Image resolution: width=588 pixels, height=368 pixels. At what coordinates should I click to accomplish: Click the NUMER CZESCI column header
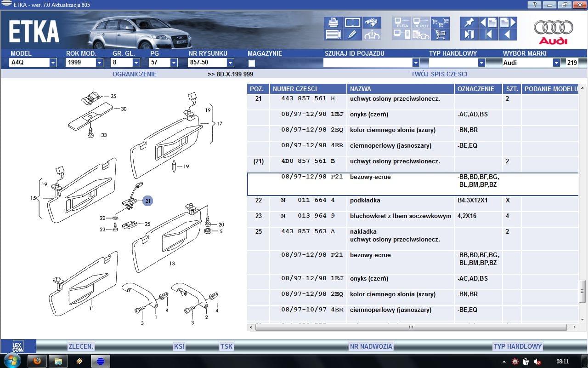[x=308, y=89]
